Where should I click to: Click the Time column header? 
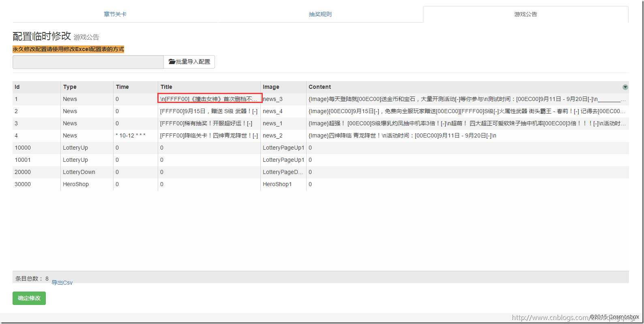(x=135, y=87)
